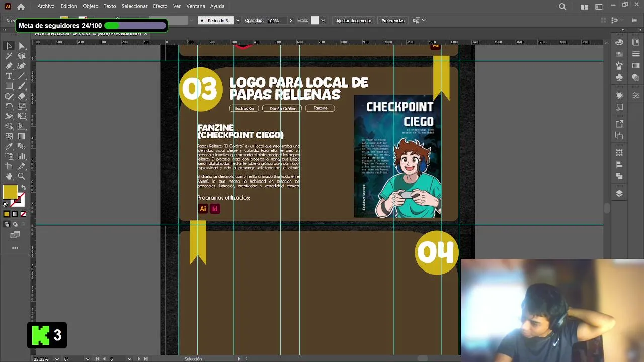Open the search magnifier in top bar

point(562,7)
